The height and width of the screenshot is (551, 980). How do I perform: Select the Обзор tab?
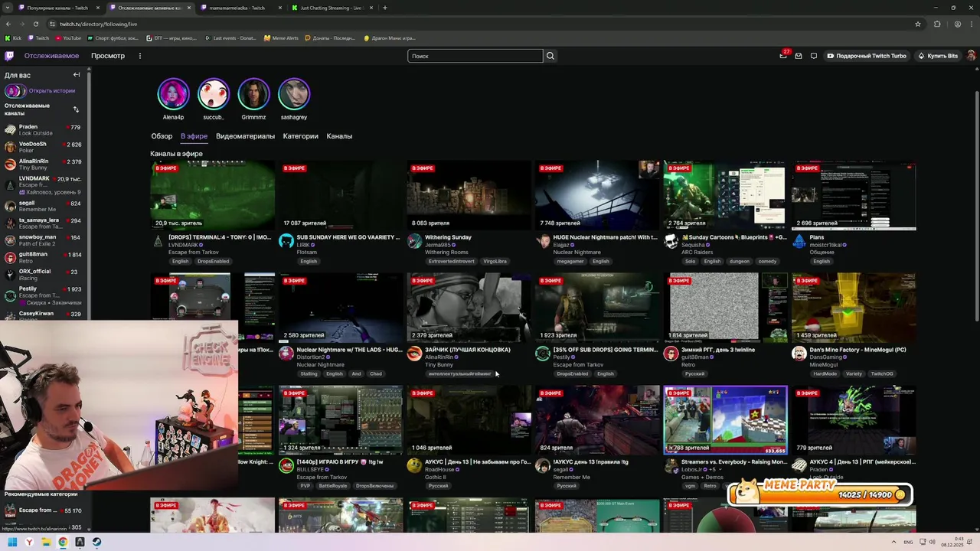162,136
